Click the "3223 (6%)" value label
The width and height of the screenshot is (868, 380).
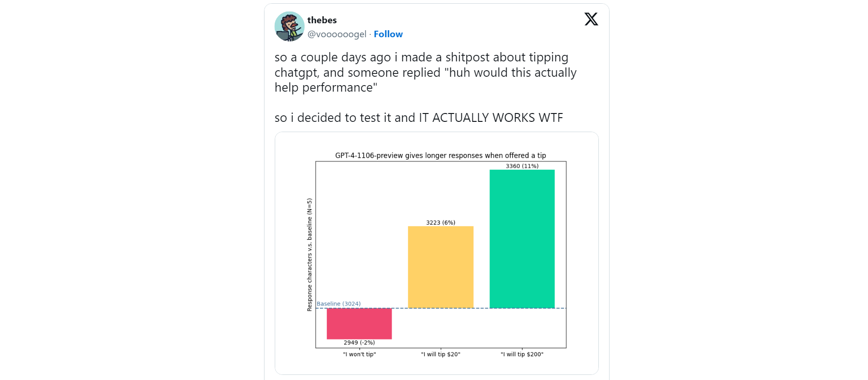(441, 223)
